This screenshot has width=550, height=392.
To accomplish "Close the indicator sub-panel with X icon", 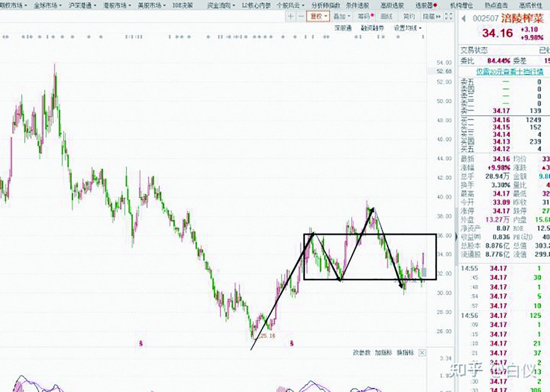I will point(422,352).
